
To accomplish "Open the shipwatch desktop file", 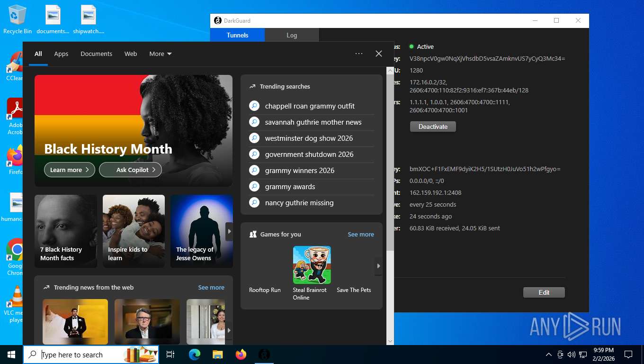I will click(x=89, y=19).
